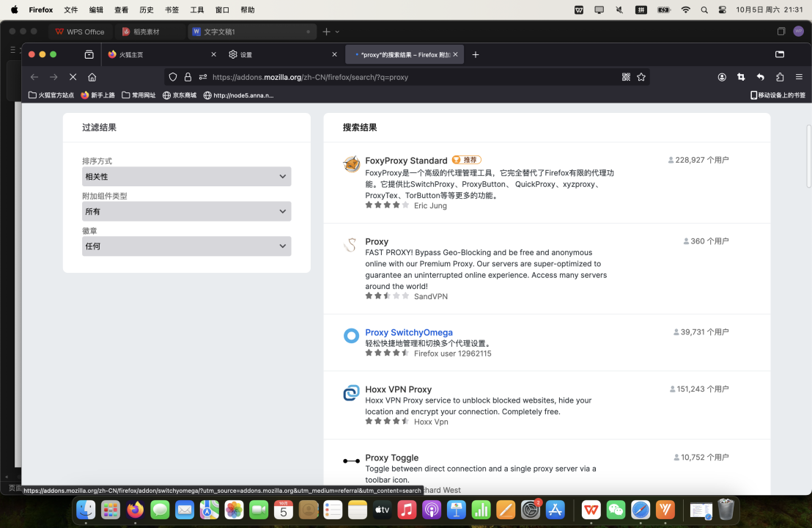Open the 书签 menu in menu bar
Image resolution: width=812 pixels, height=528 pixels.
[x=171, y=10]
